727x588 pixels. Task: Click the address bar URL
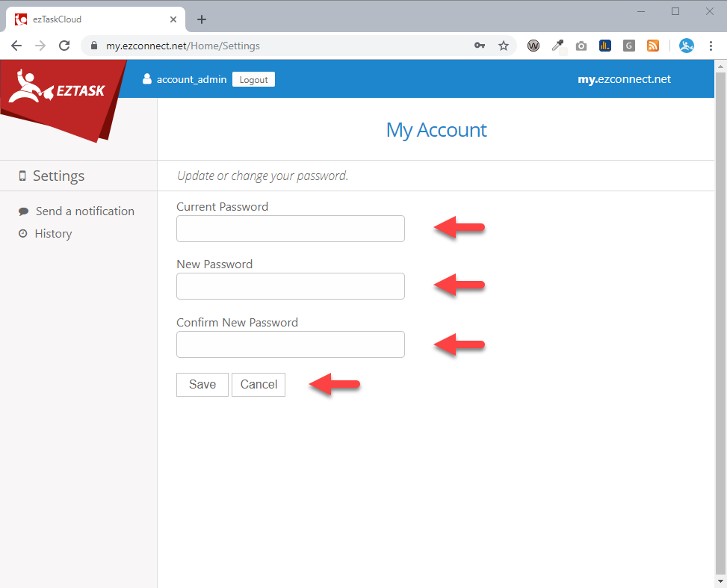tap(182, 46)
